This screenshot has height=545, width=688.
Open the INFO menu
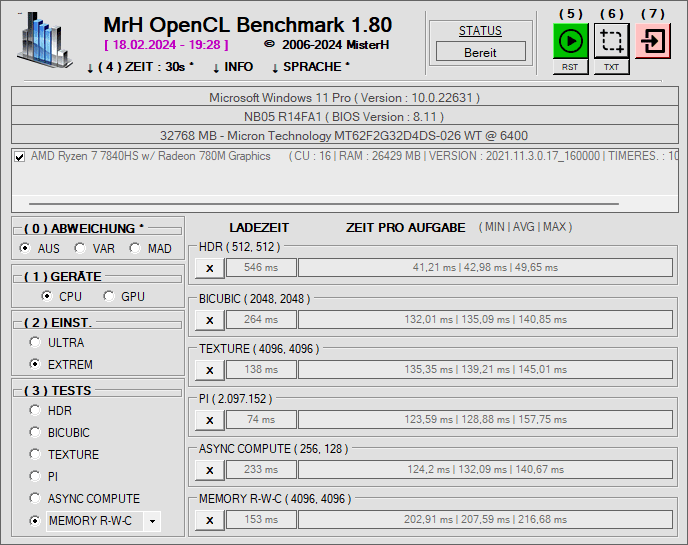(x=233, y=67)
